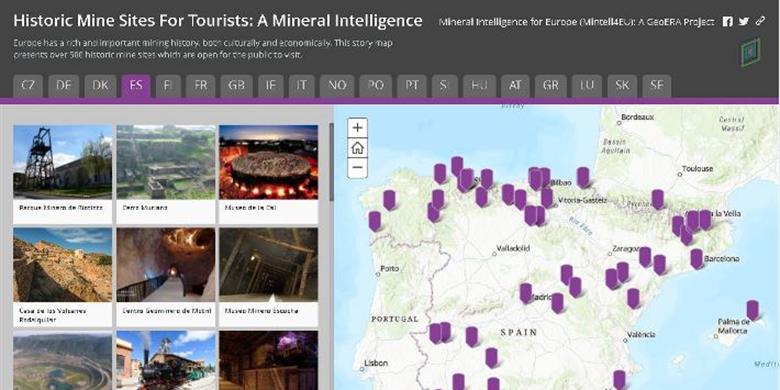Switch to the CZ country tab
Viewport: 780px width, 390px height.
(x=28, y=86)
